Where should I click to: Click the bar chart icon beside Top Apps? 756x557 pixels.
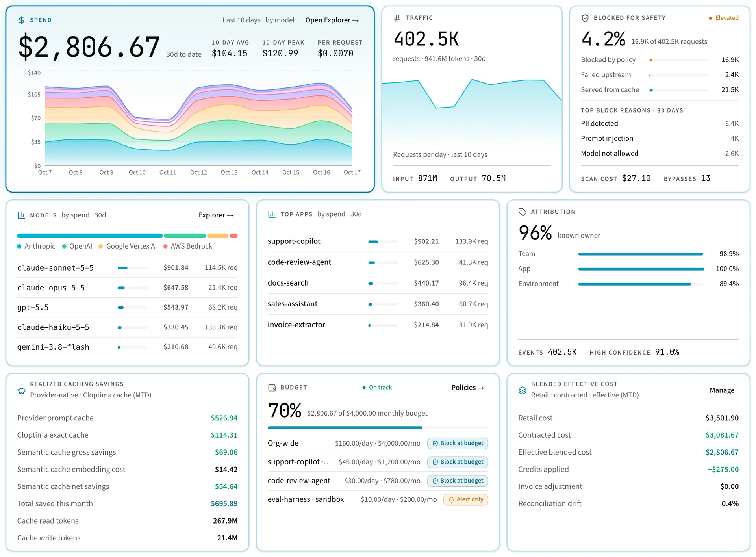coord(272,214)
